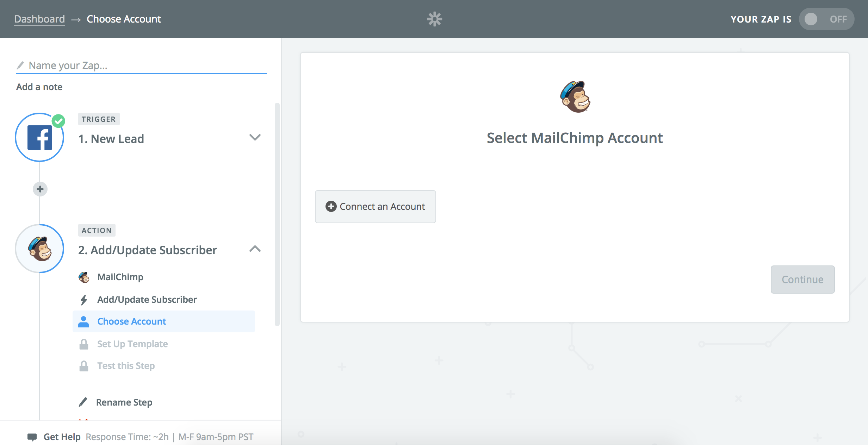Click the plus icon in Connect an Account
This screenshot has width=868, height=445.
(x=331, y=206)
